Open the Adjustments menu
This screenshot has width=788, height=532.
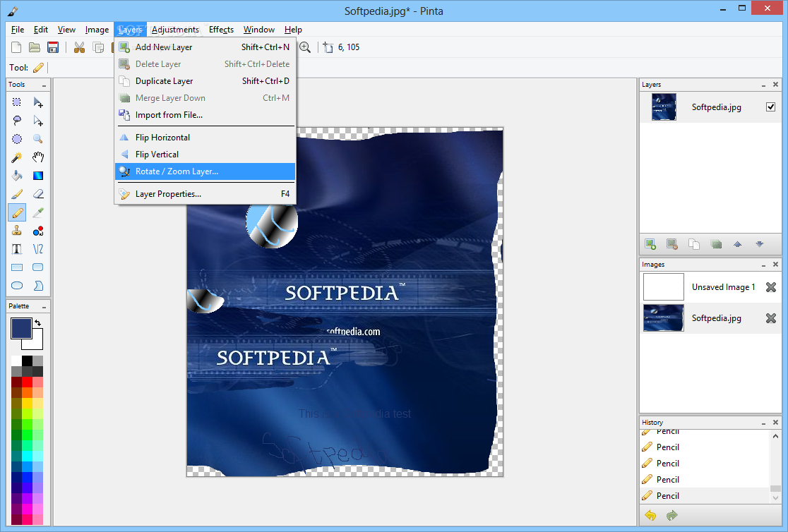point(175,30)
